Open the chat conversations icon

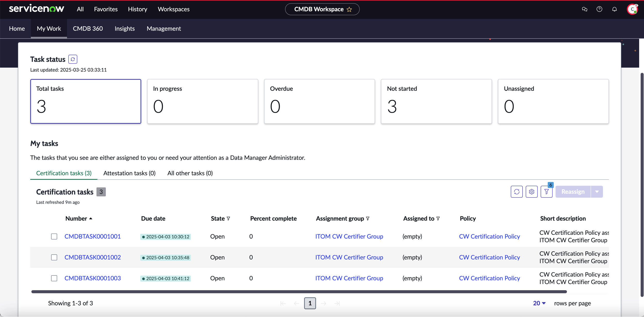pos(584,9)
